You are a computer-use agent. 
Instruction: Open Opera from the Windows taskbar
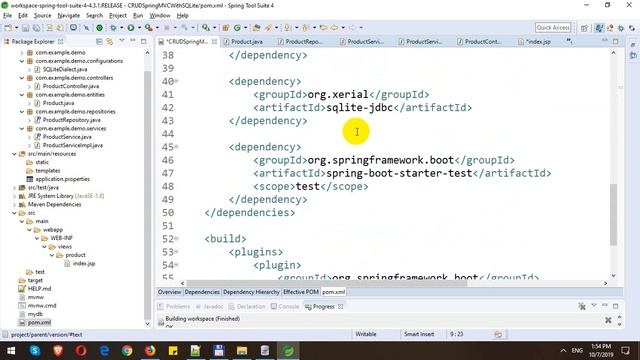[x=81, y=351]
